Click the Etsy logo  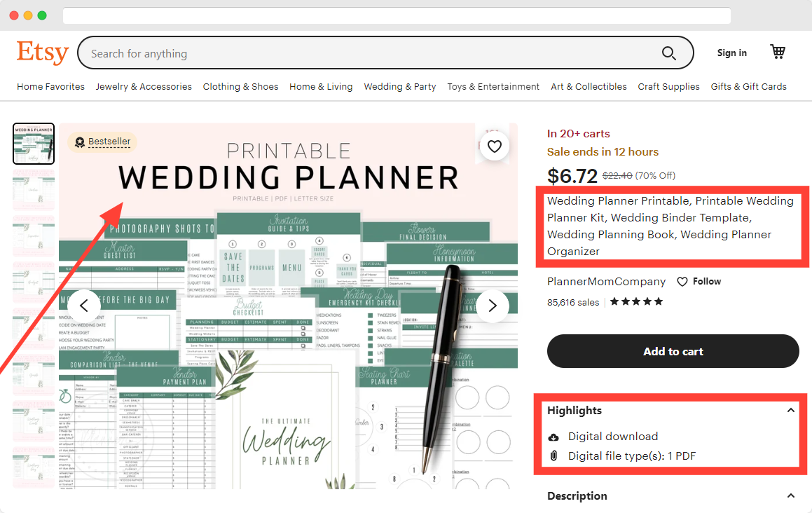[x=43, y=53]
